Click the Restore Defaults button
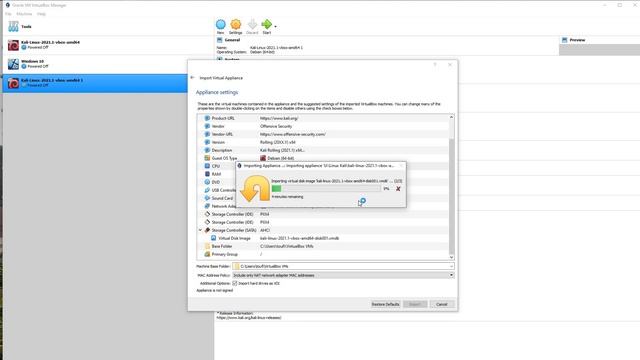The height and width of the screenshot is (360, 640). tap(385, 304)
